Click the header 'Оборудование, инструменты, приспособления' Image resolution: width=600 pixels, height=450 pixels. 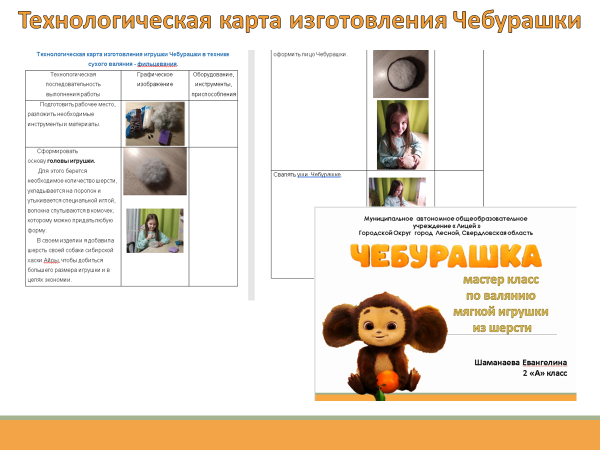(x=214, y=84)
